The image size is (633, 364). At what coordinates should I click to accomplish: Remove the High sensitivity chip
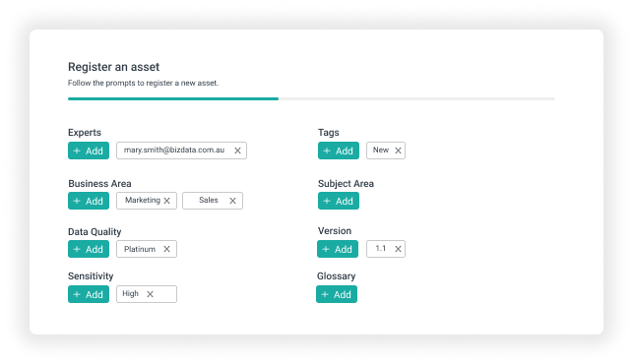click(x=151, y=294)
